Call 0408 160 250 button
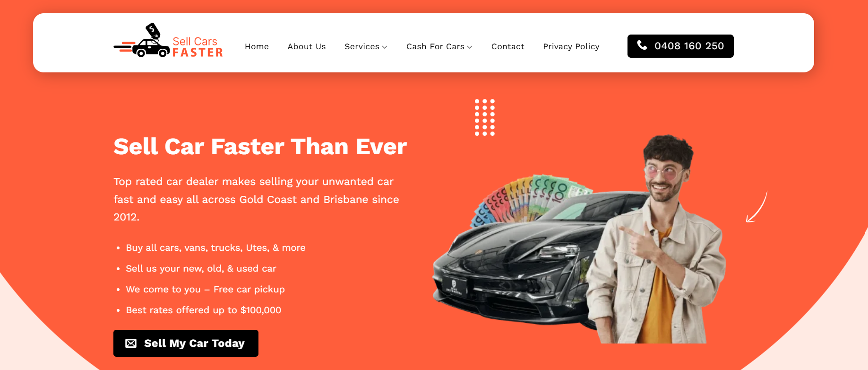 click(680, 46)
